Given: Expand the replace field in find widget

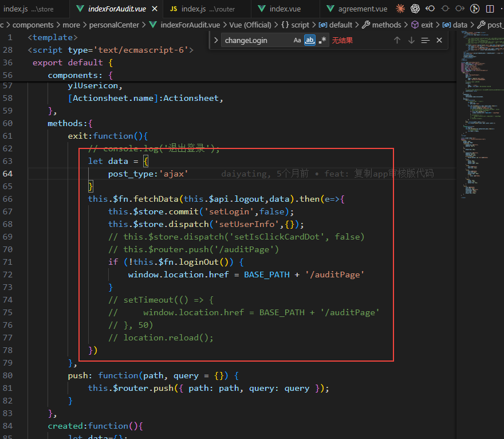Looking at the screenshot, I should [x=215, y=40].
